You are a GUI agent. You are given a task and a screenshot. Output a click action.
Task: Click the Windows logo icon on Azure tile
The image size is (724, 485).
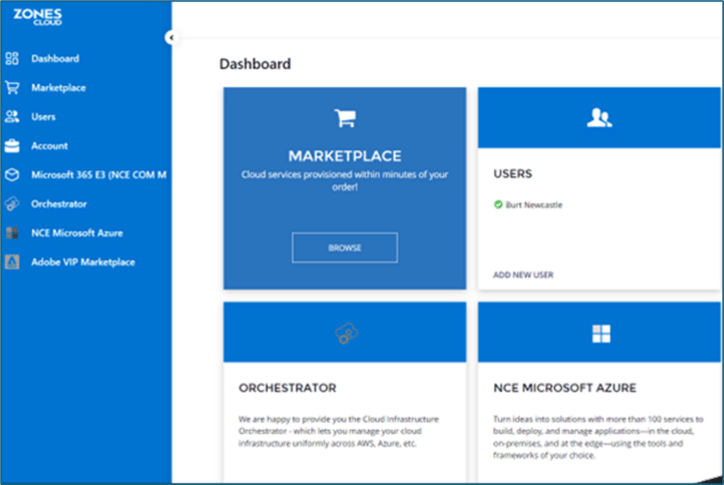600,334
